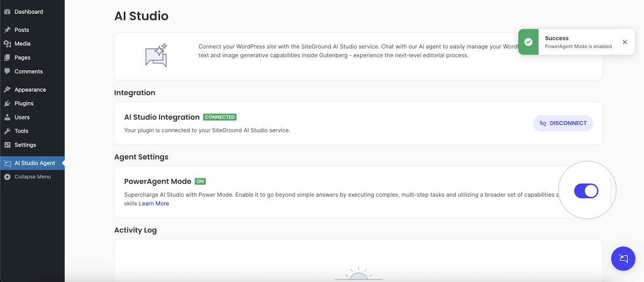Click the AI Studio page heading
Screen dimensions: 644x282
tap(141, 16)
